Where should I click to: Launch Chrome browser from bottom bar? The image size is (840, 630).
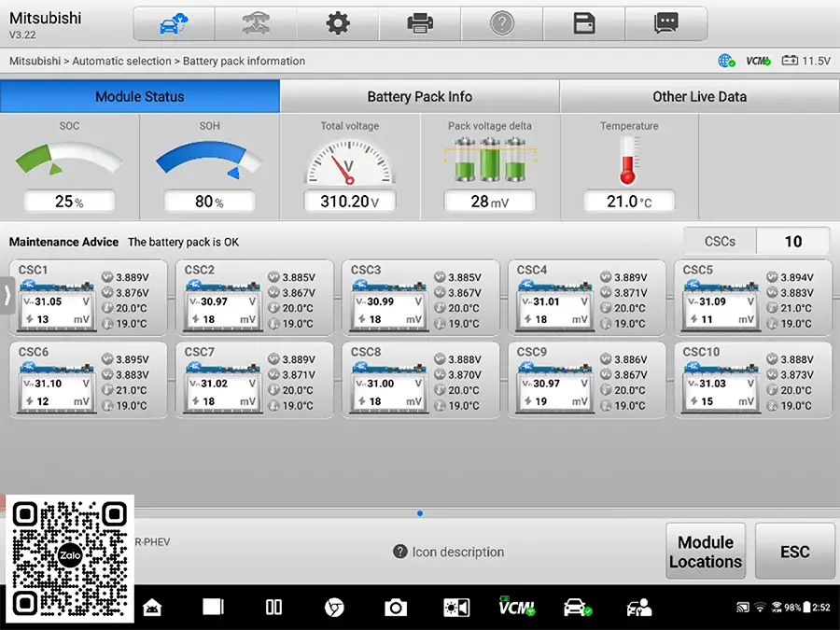(x=334, y=608)
